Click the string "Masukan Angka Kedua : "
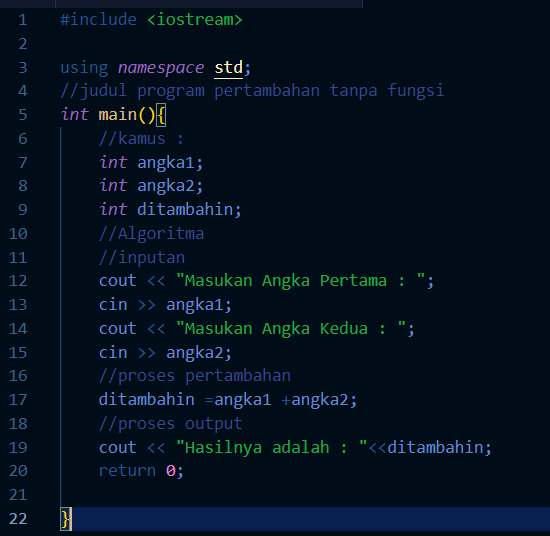 click(x=291, y=329)
